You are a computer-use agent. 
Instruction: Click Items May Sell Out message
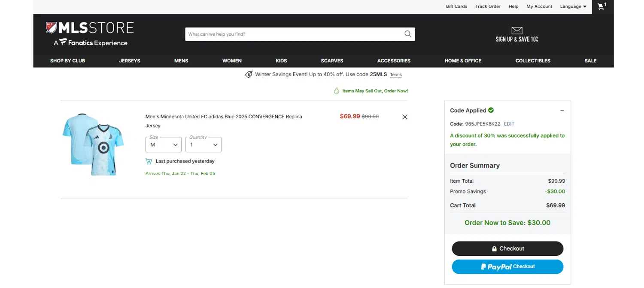pos(375,91)
